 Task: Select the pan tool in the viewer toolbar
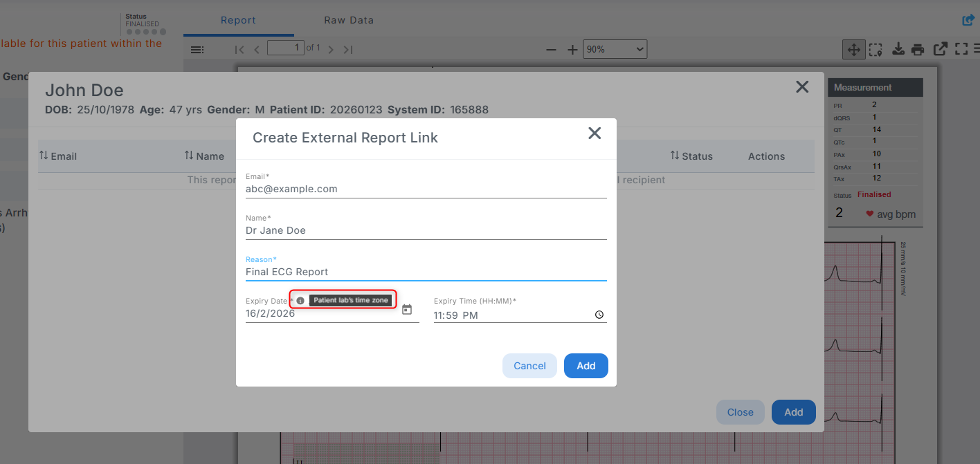pos(853,49)
